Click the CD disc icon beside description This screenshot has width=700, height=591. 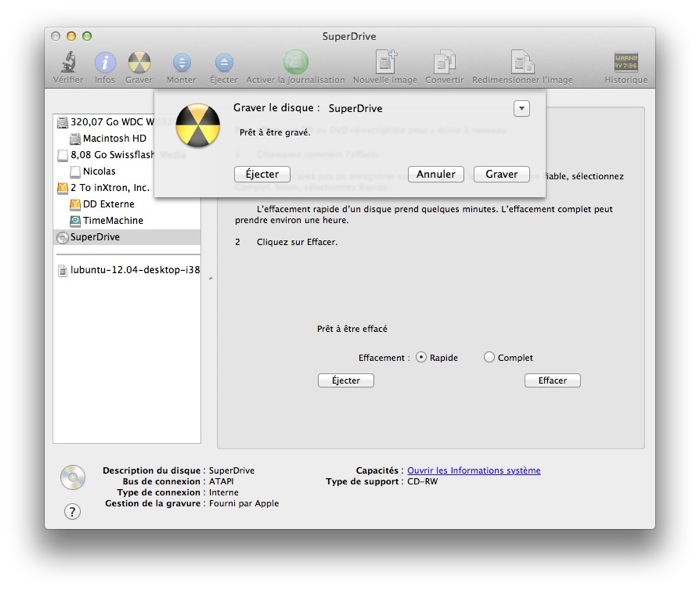(73, 477)
